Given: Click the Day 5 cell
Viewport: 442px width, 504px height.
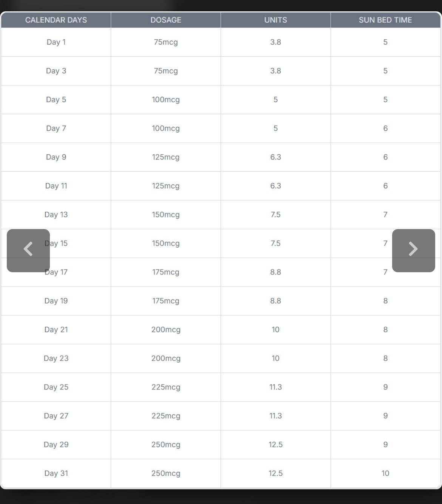Looking at the screenshot, I should (x=56, y=99).
